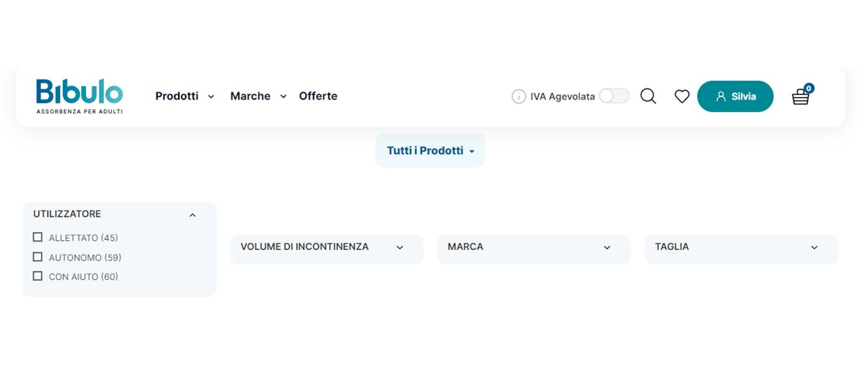Open the search magnifier icon
Viewport: 868px width, 386px height.
pyautogui.click(x=648, y=96)
